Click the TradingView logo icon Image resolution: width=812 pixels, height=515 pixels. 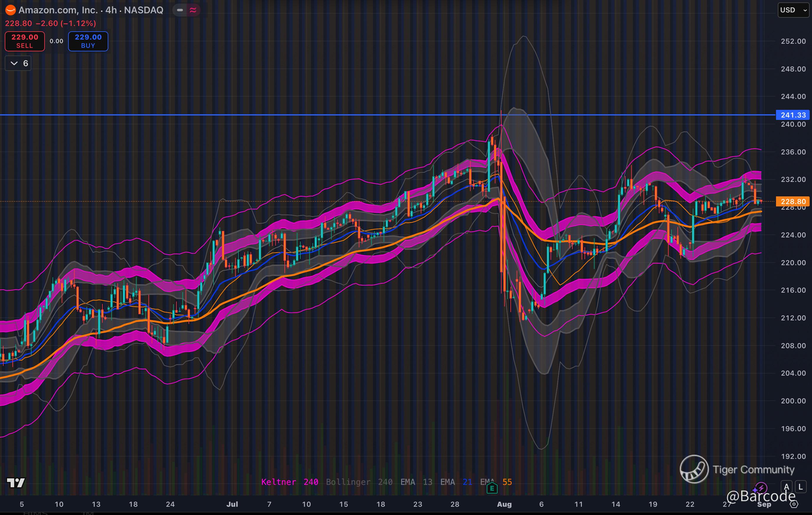coord(16,483)
